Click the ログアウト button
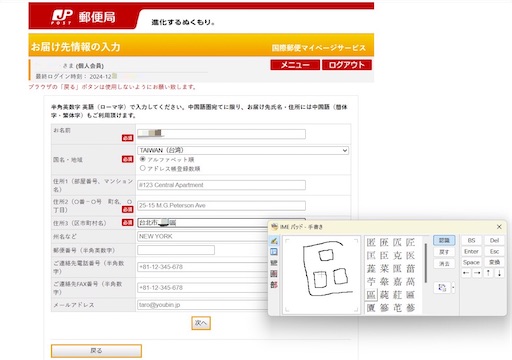 pos(347,65)
